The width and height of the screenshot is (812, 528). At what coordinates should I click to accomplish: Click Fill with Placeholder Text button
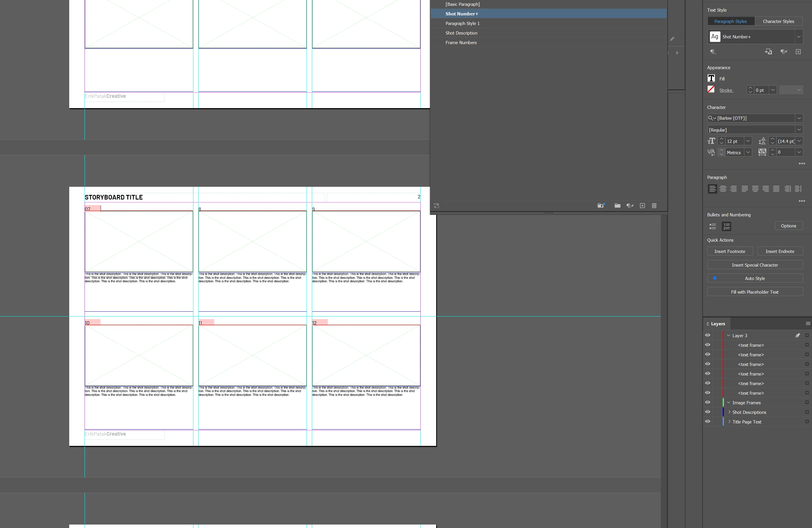(755, 292)
